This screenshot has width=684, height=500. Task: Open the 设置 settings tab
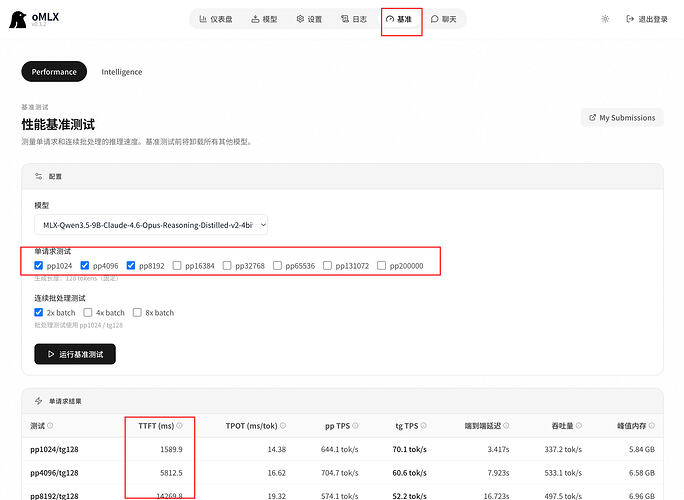pyautogui.click(x=309, y=19)
